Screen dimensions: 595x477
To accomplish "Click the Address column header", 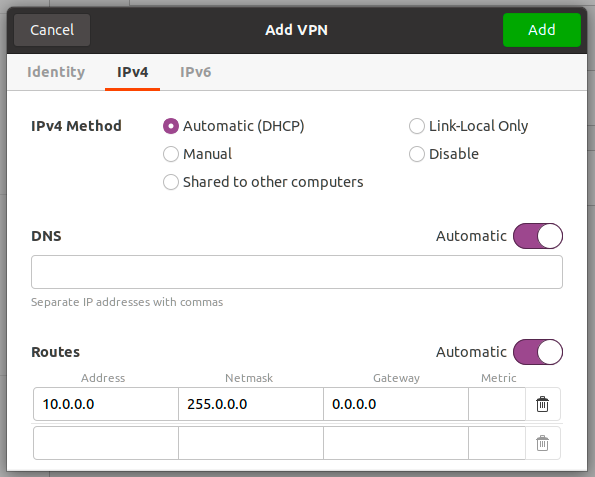I will (x=103, y=378).
